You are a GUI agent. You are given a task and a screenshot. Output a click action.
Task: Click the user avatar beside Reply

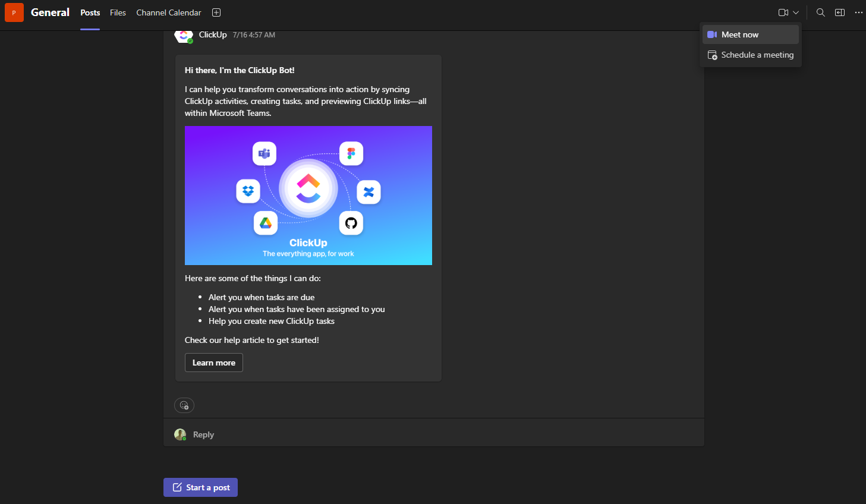(180, 434)
